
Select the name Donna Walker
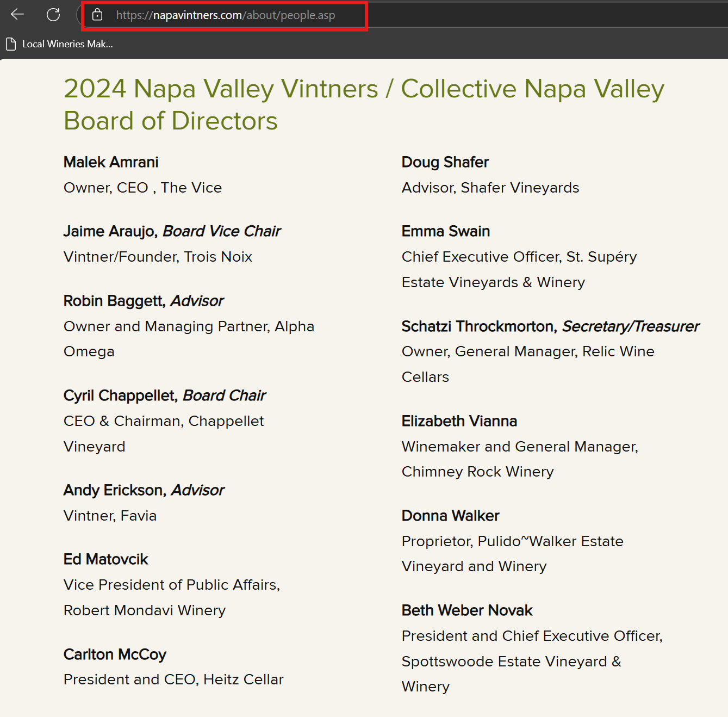pyautogui.click(x=451, y=516)
